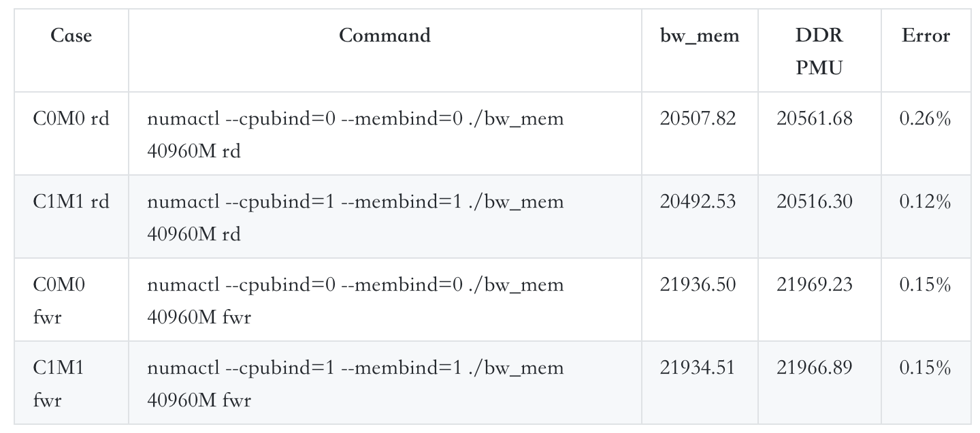Click the bw_mem value 20507.82

698,118
